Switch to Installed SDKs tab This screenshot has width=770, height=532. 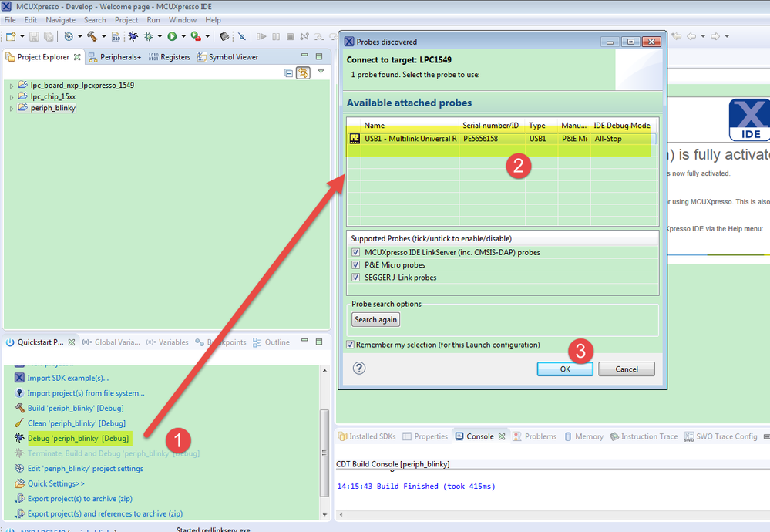(x=367, y=436)
